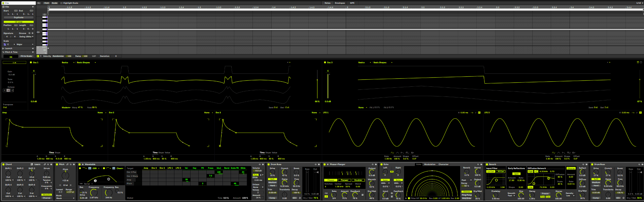The width and height of the screenshot is (644, 202).
Task: Click the piano roll magnifier icon
Action: pyautogui.click(x=39, y=3)
